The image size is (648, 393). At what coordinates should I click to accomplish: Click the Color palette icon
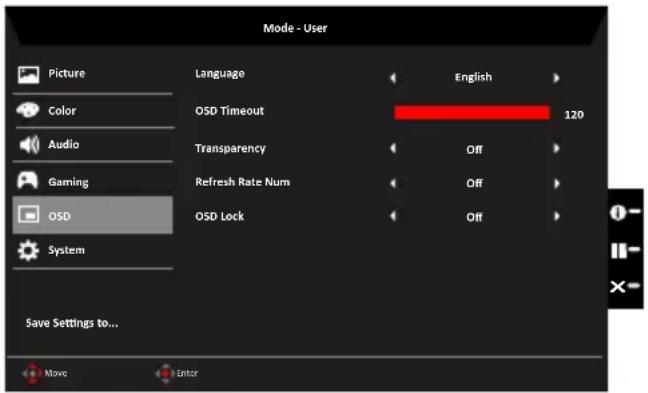point(28,110)
